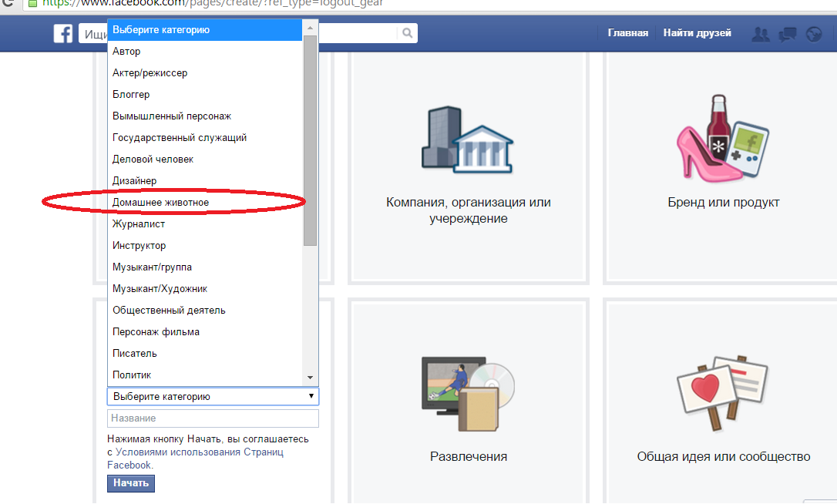Open the messages icon
Viewport: 837px width, 504px height.
(787, 34)
